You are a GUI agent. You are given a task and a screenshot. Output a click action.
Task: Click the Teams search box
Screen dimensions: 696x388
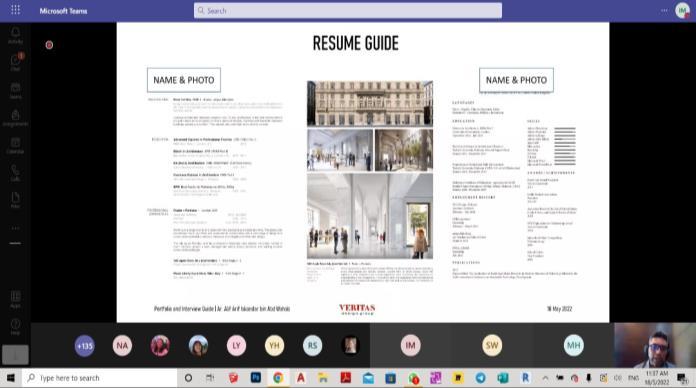coord(348,11)
